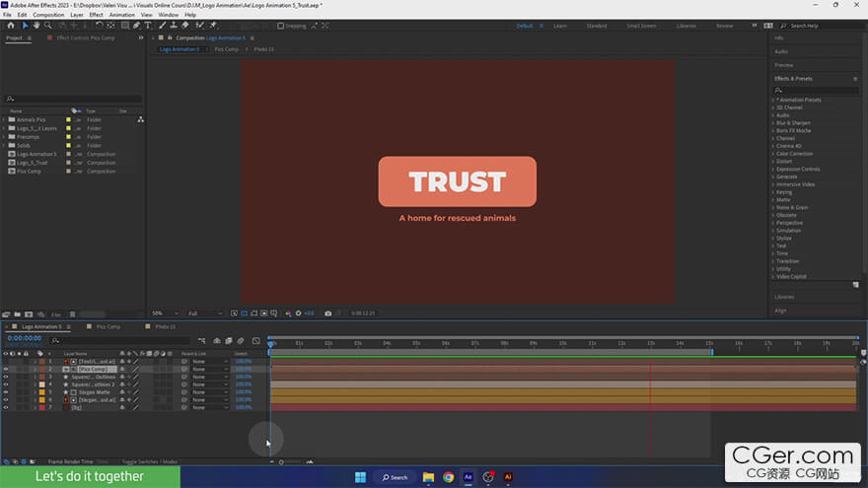
Task: Toggle visibility of Slogan Matte layer
Action: (6, 391)
